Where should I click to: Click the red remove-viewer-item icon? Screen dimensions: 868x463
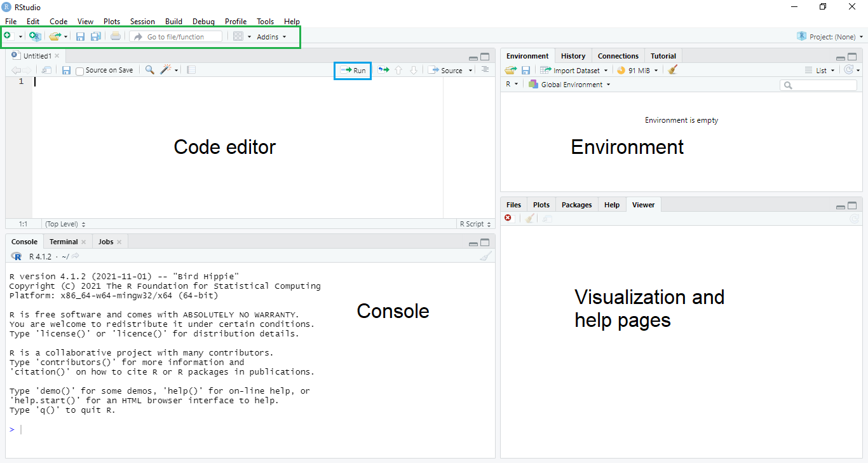[508, 218]
